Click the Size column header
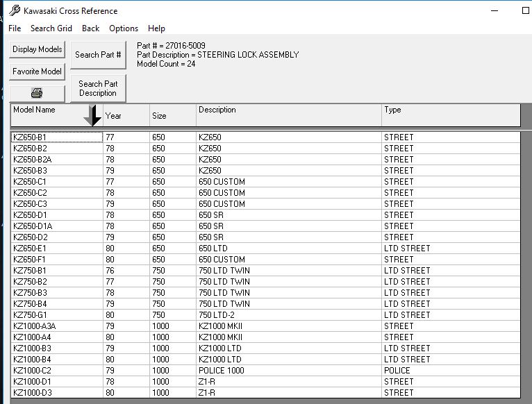The height and width of the screenshot is (404, 532). (172, 115)
